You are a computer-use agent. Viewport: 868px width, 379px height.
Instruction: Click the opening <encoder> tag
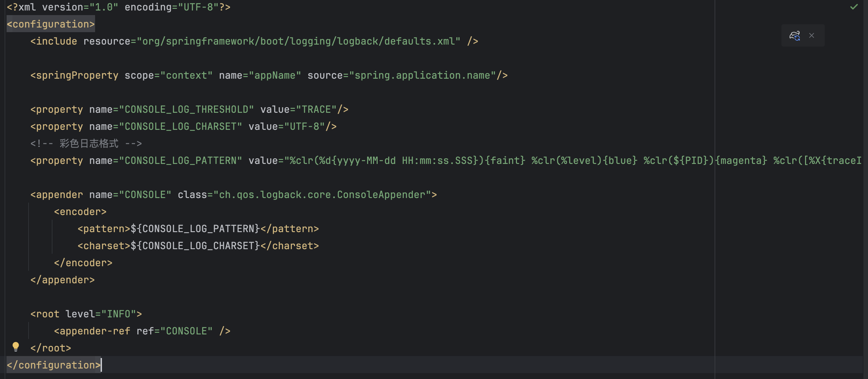tap(80, 212)
